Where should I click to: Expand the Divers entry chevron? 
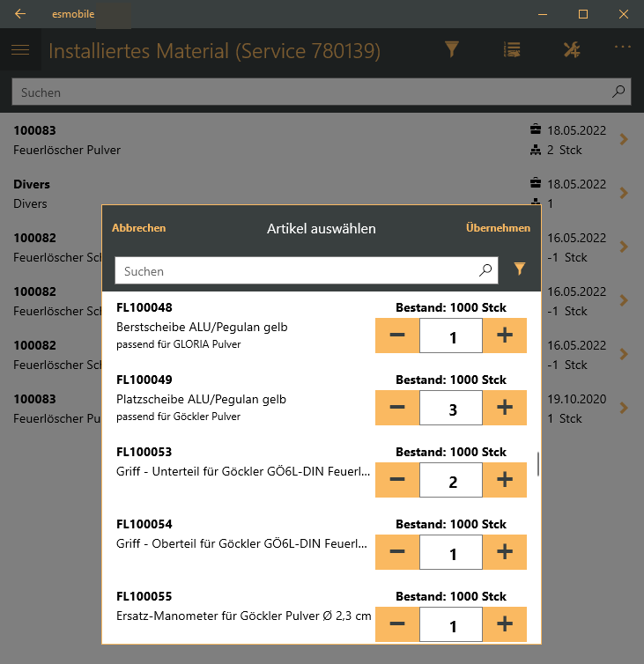pyautogui.click(x=624, y=193)
